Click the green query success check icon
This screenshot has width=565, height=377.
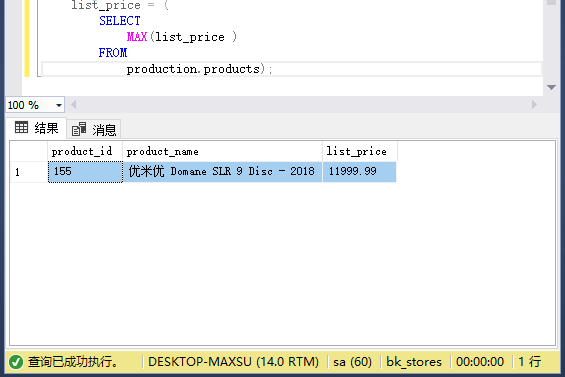pos(16,362)
